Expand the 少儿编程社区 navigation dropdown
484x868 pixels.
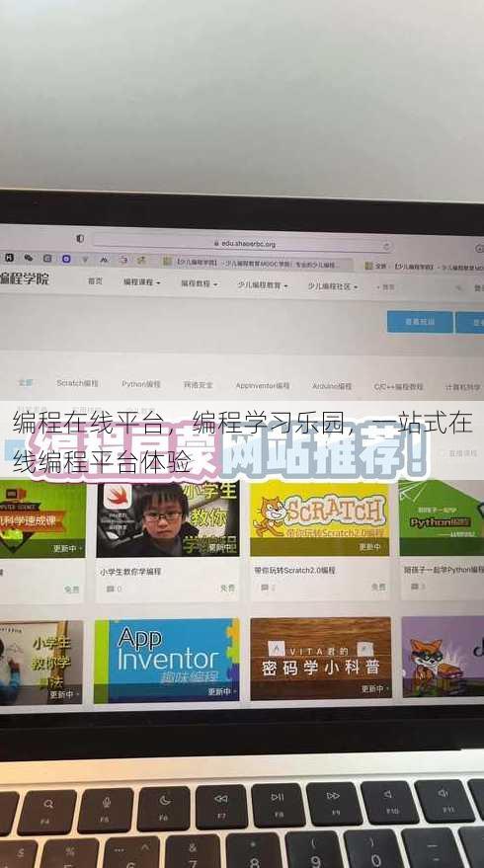333,286
